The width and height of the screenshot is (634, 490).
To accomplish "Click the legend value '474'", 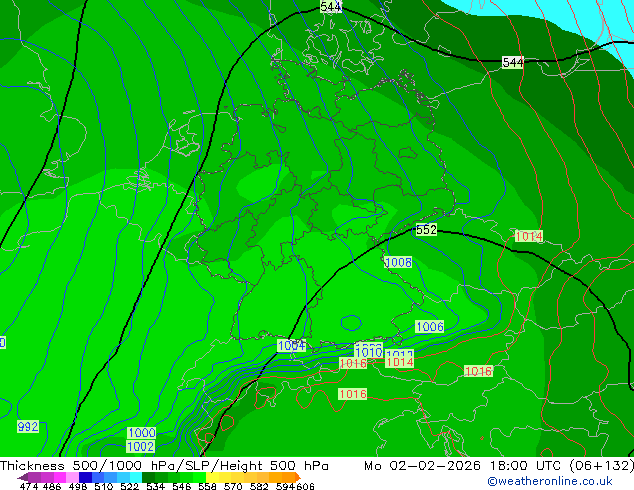I will pos(29,486).
